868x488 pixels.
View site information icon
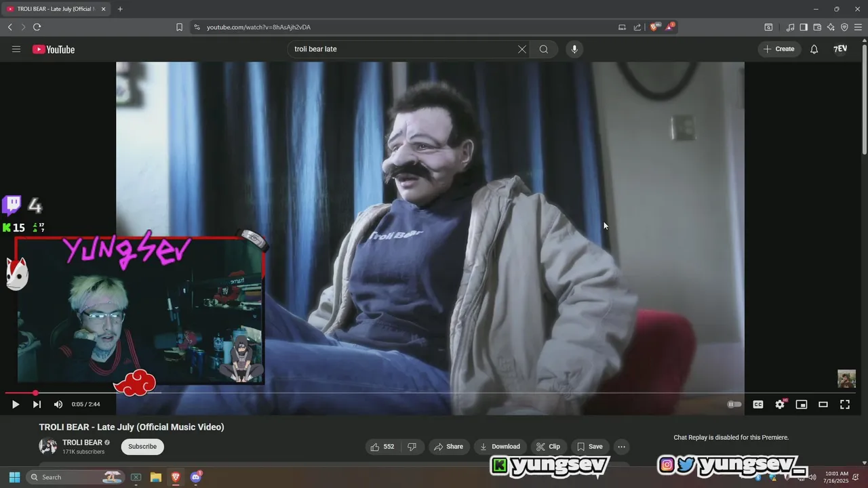coord(197,27)
